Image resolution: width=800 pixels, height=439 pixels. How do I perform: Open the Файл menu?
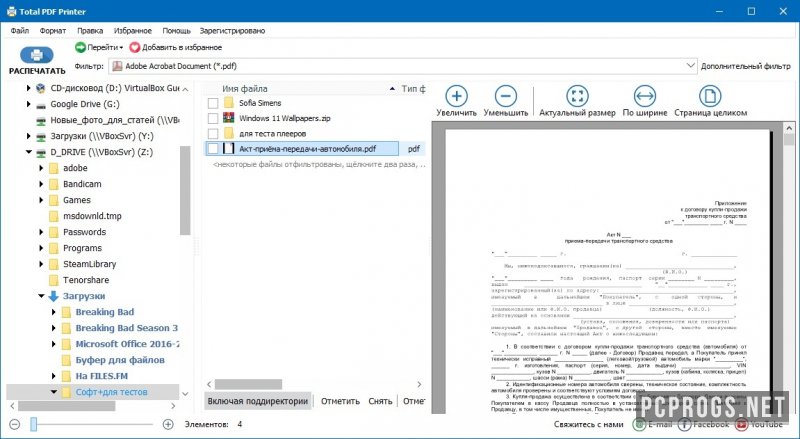click(x=20, y=30)
